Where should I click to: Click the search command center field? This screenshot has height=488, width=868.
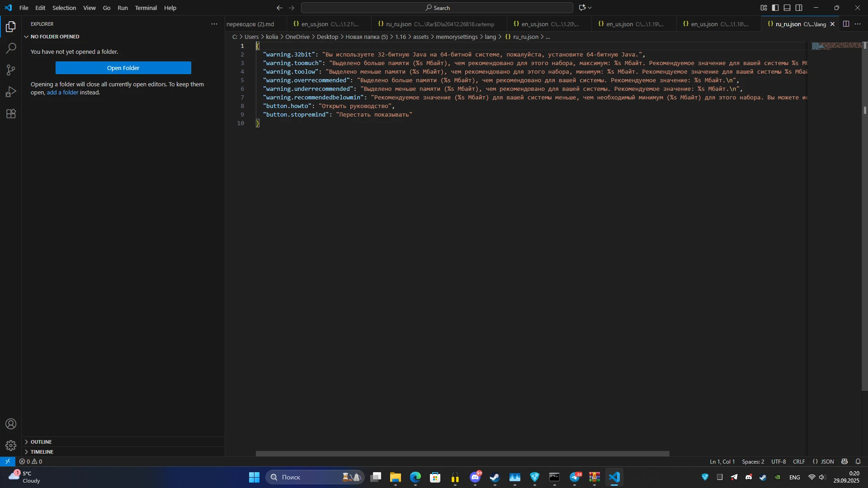coord(437,8)
